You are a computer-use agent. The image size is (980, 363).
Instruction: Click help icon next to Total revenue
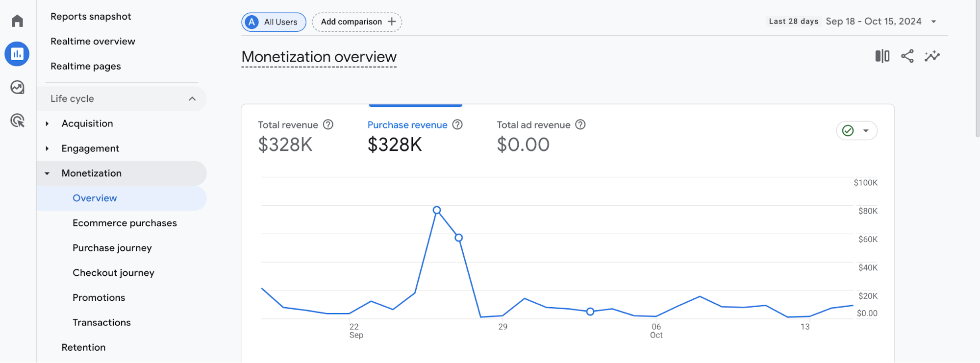328,124
